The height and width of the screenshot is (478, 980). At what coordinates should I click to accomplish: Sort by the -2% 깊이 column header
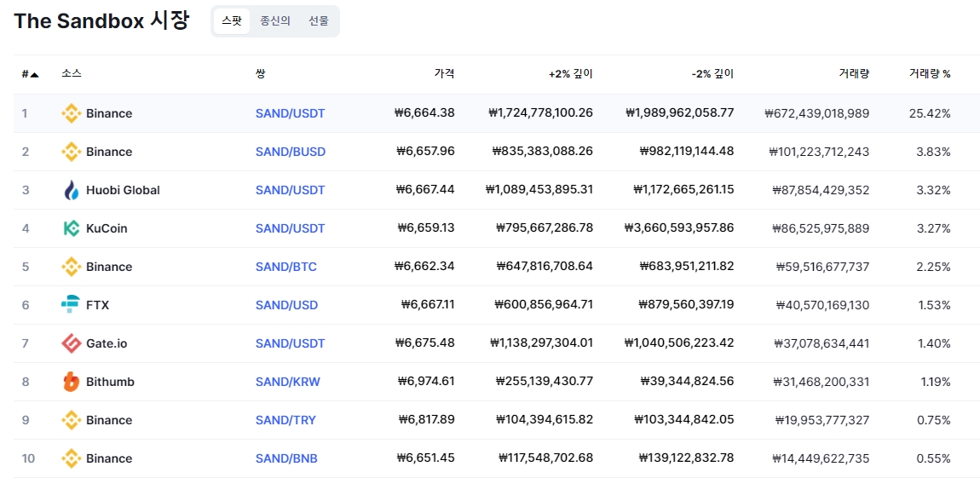(x=712, y=74)
